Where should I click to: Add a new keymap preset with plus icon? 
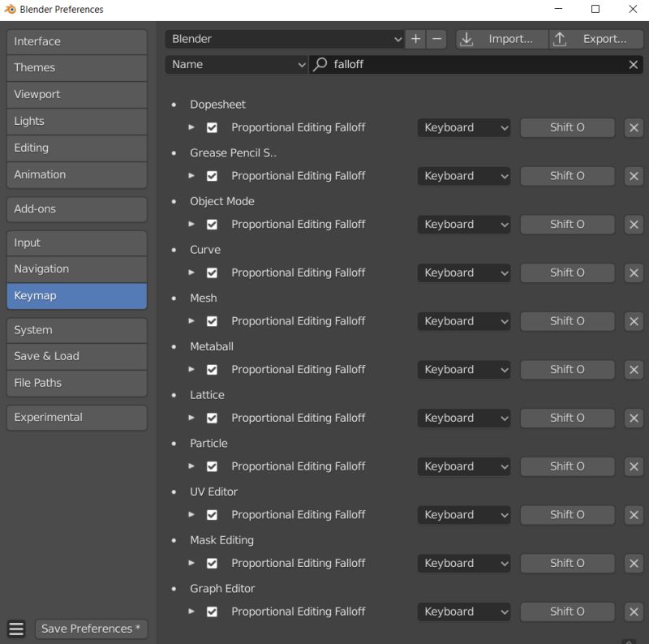(x=416, y=39)
